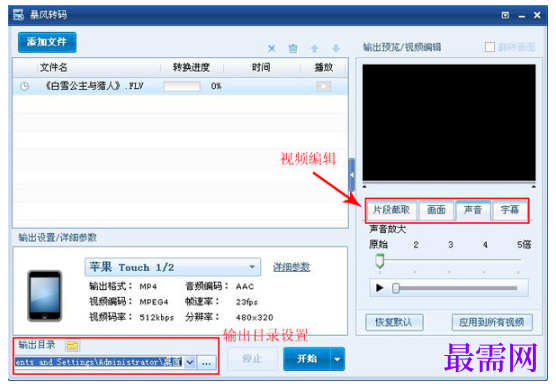Image resolution: width=556 pixels, height=389 pixels.
Task: Minimize the 暴风转码 window
Action: pyautogui.click(x=521, y=16)
